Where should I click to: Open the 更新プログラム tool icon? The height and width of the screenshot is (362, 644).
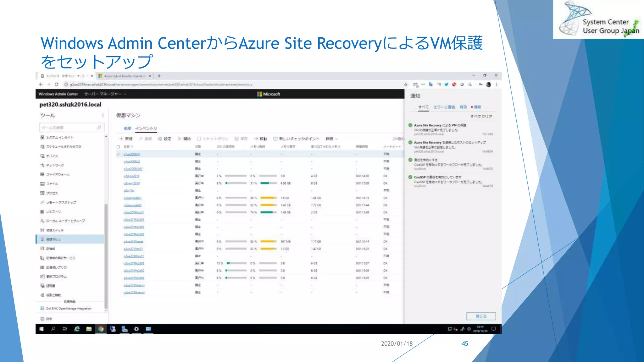click(42, 277)
